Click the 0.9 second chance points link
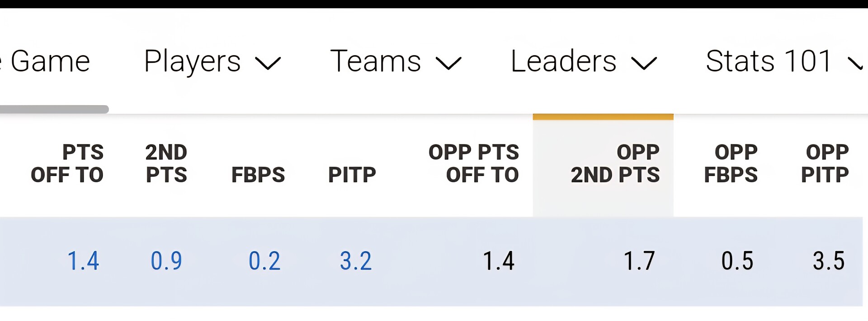 (x=166, y=261)
